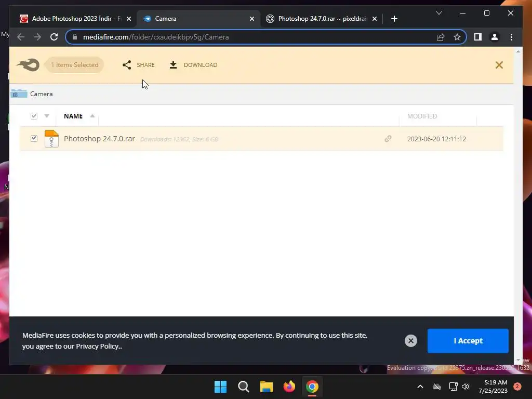Open the tab search dropdown chevron
The image size is (532, 399).
[438, 13]
